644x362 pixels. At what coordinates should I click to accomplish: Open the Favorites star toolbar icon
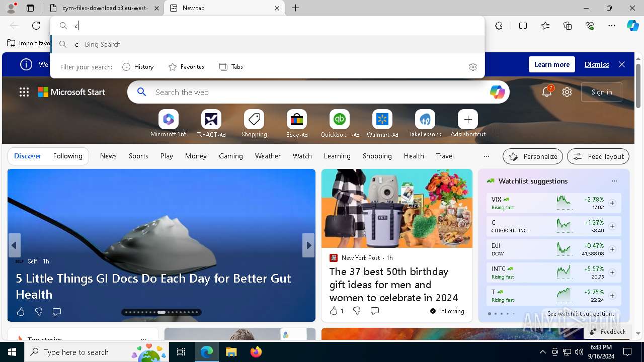[x=545, y=26]
